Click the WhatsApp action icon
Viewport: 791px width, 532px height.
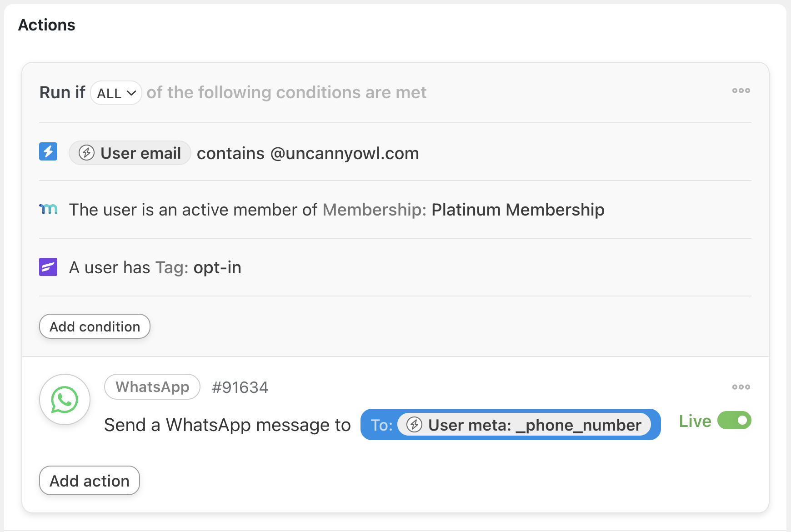65,399
